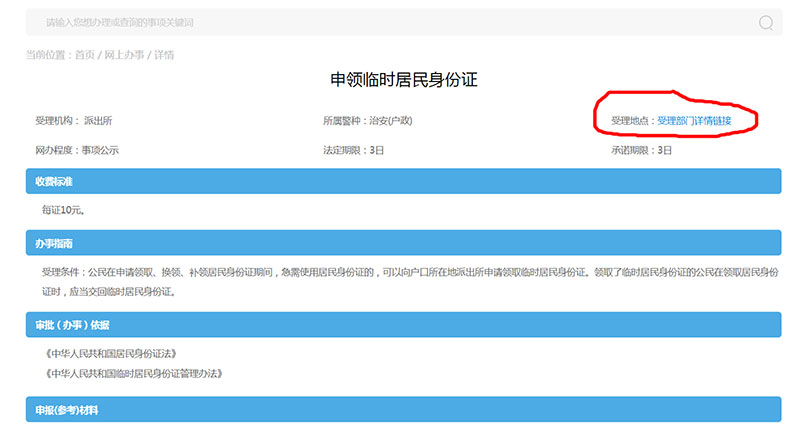
Task: Select the 申报(参考)材料 section header
Action: coord(404,410)
